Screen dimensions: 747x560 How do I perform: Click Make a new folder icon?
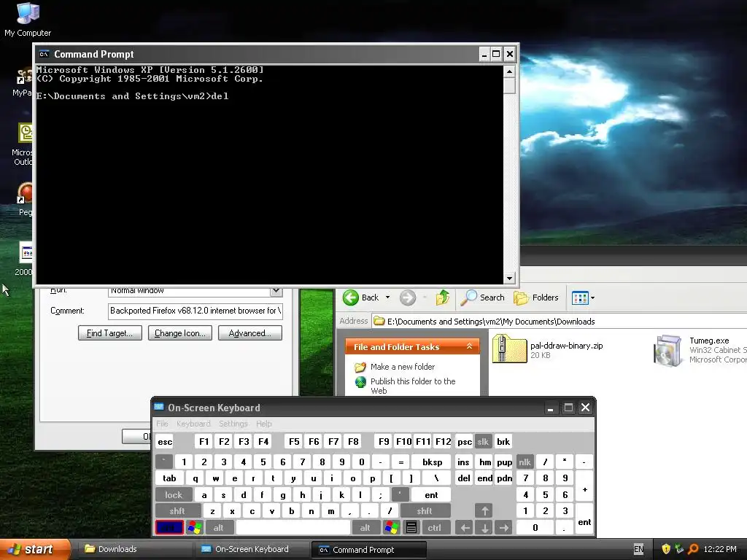pos(360,367)
